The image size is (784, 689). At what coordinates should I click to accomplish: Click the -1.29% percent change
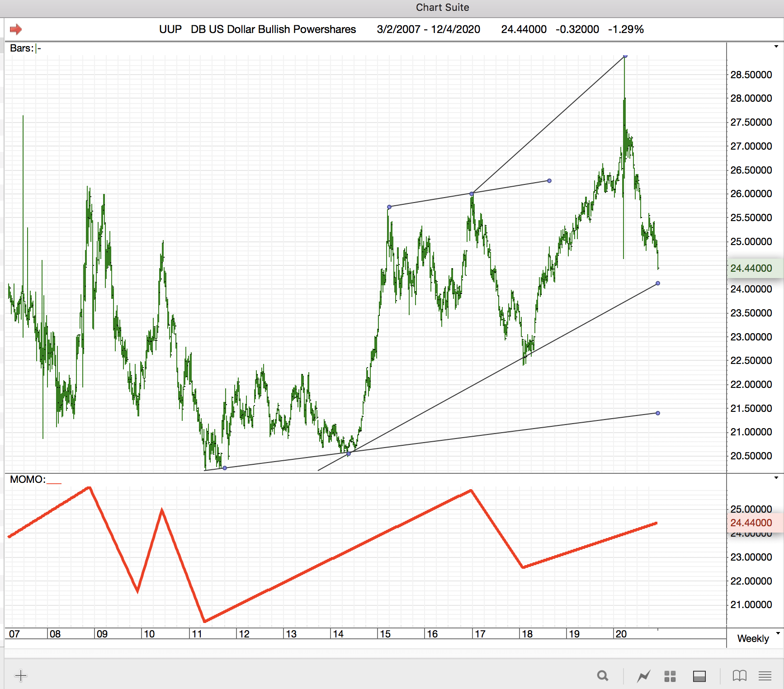626,29
